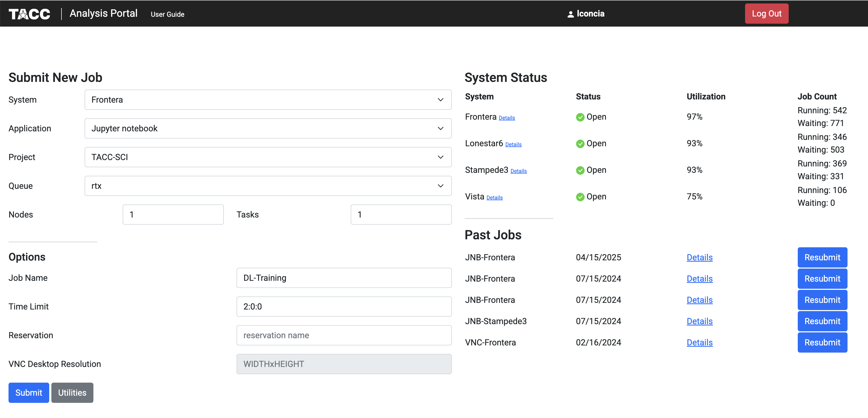Click the Reservation name field
This screenshot has height=418, width=868.
[344, 336]
